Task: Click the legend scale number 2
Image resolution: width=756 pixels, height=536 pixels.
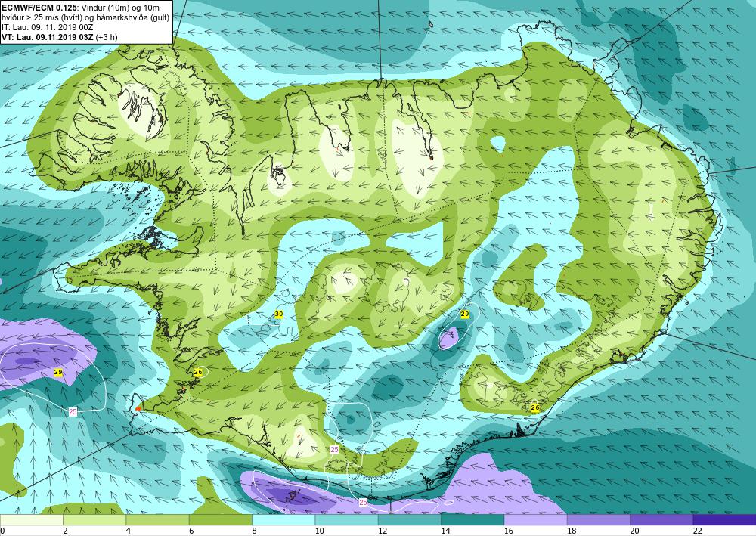Action: (x=65, y=531)
